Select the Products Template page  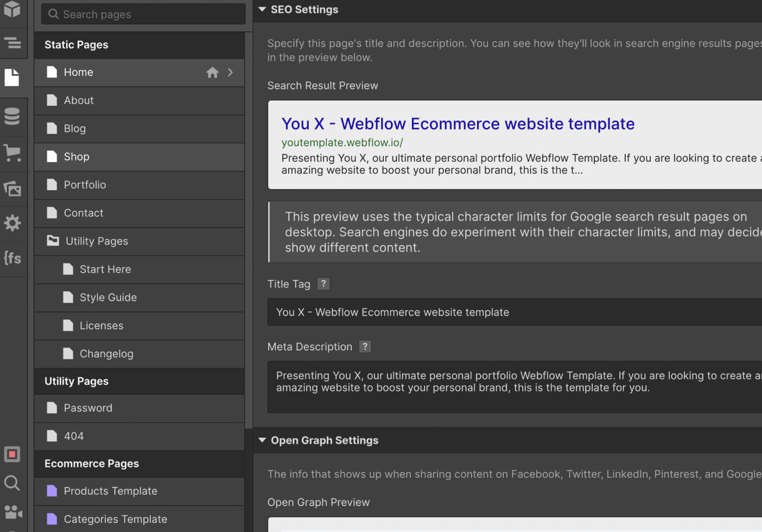click(x=111, y=491)
